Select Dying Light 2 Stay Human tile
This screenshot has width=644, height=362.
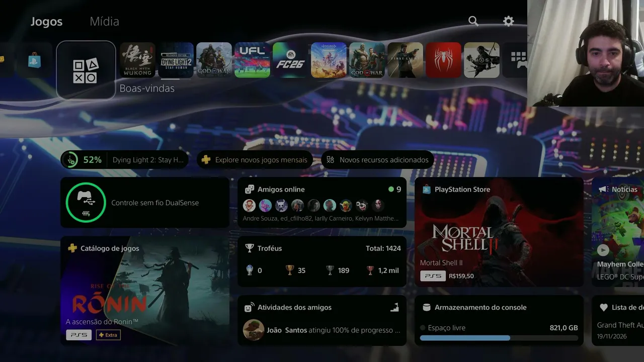tap(176, 60)
